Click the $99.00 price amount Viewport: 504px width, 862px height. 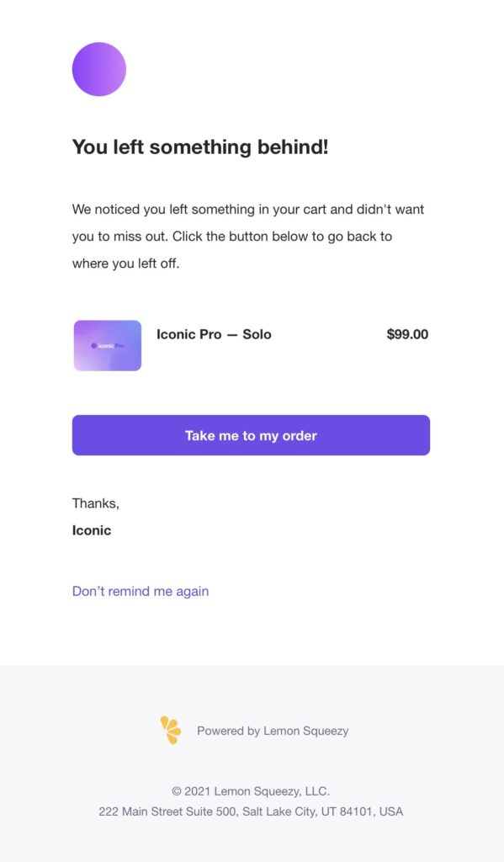(x=407, y=334)
